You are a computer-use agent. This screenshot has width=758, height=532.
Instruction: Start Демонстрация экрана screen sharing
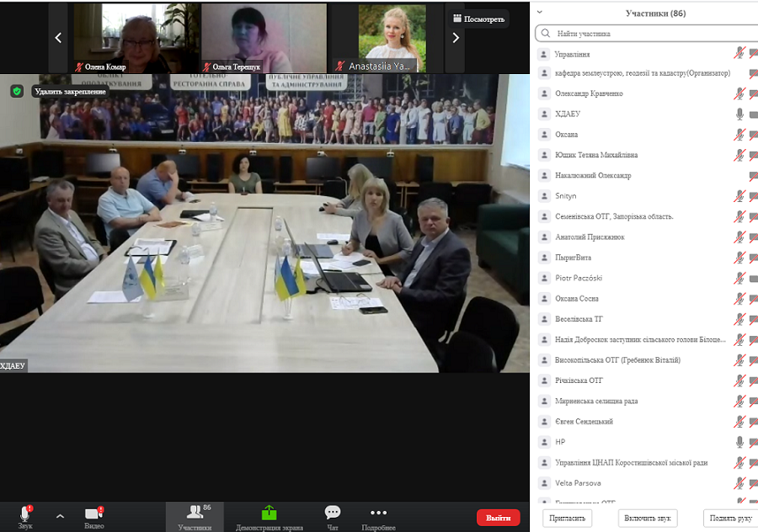click(269, 513)
